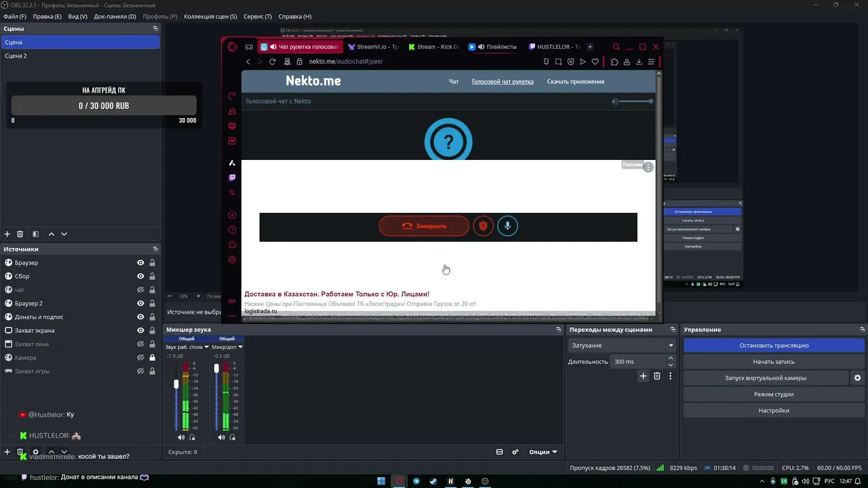Screen dimensions: 868x488
Task: Open the Коллекция сцен (S) menu
Action: tap(211, 16)
